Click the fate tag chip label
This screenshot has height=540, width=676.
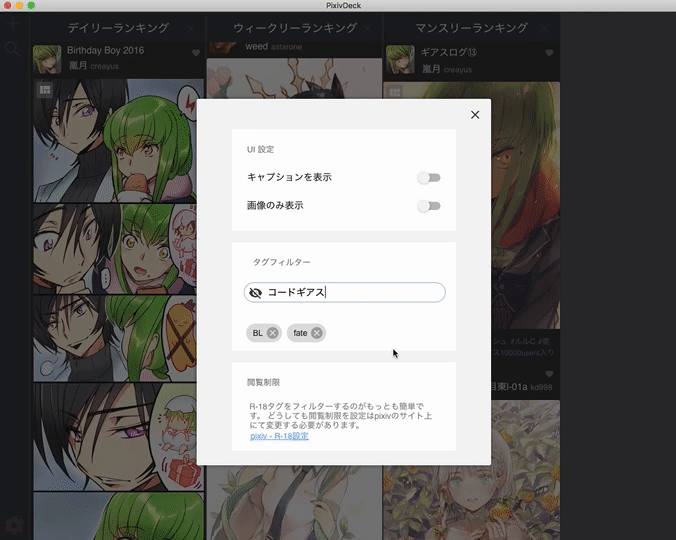300,333
